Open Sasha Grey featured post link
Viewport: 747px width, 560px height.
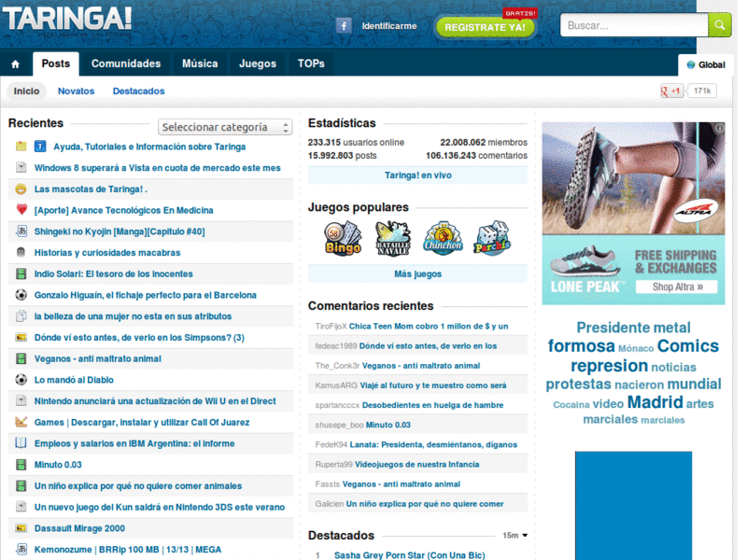pos(409,555)
